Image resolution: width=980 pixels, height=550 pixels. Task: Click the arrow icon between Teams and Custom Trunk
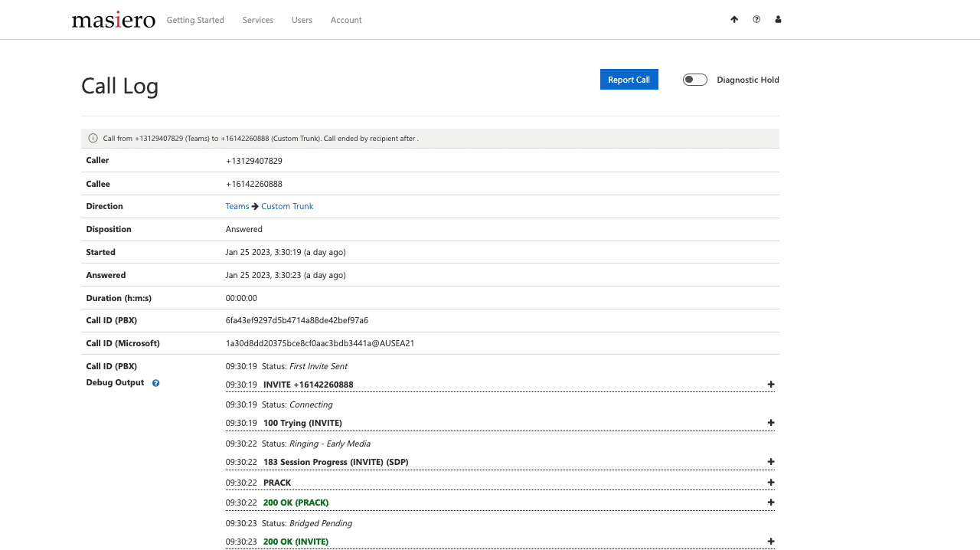click(254, 206)
